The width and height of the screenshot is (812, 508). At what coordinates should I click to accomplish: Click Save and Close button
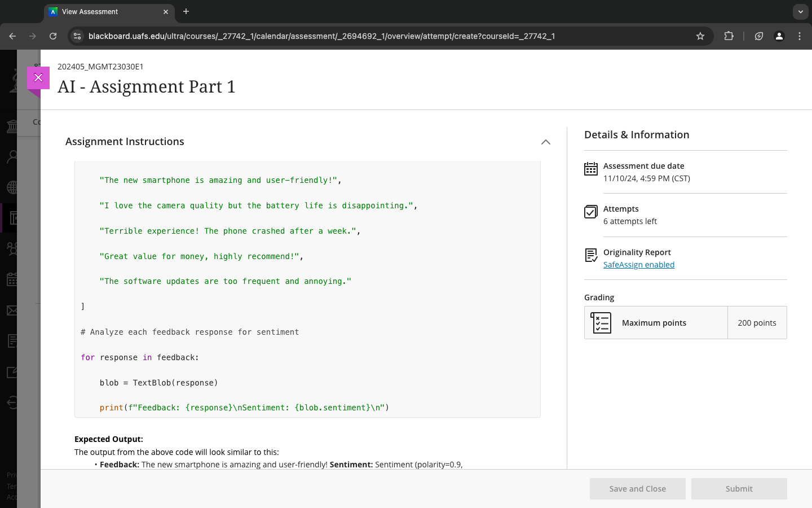click(637, 489)
